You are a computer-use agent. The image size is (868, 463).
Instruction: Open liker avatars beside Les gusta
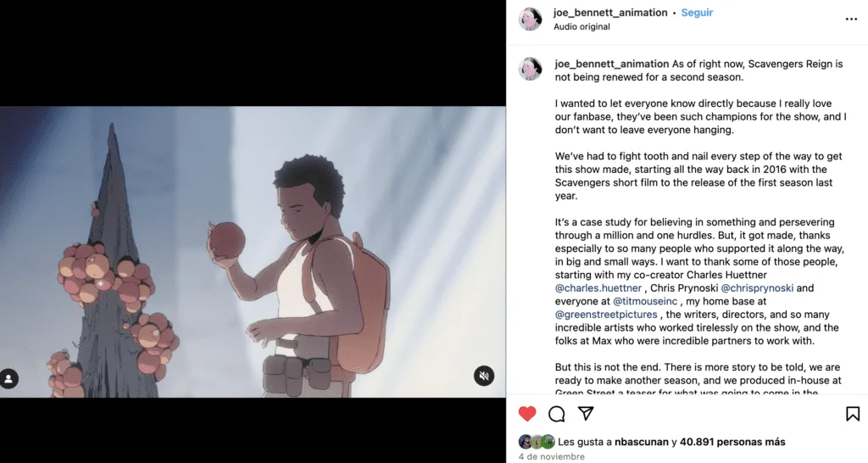click(x=537, y=442)
